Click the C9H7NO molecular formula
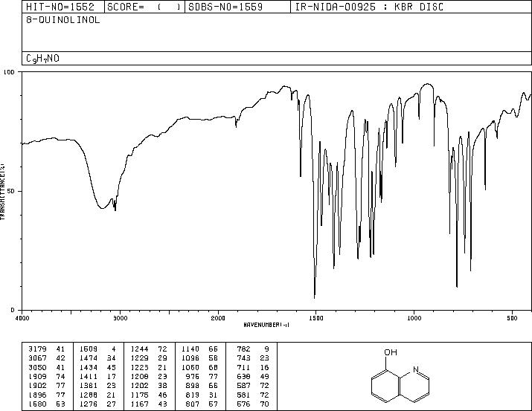This screenshot has width=532, height=411. click(x=42, y=59)
